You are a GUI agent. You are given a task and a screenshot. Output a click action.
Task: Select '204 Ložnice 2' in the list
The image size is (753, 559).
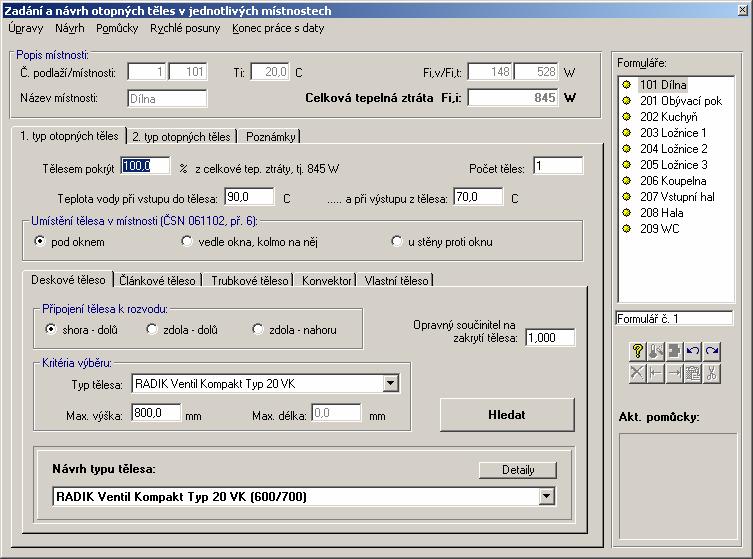[x=673, y=149]
